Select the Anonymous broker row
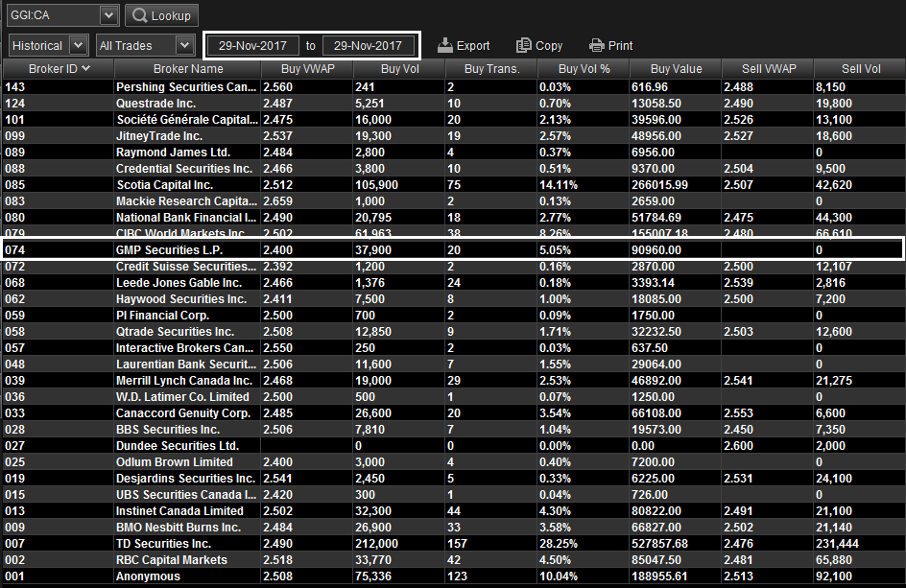This screenshot has height=588, width=906. tap(453, 576)
